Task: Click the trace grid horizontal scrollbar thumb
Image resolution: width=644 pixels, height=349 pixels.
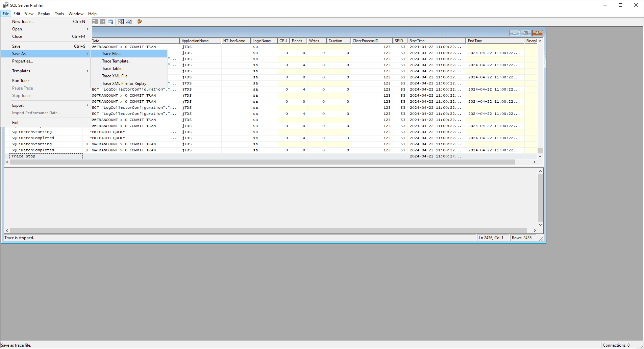Action: pyautogui.click(x=263, y=162)
